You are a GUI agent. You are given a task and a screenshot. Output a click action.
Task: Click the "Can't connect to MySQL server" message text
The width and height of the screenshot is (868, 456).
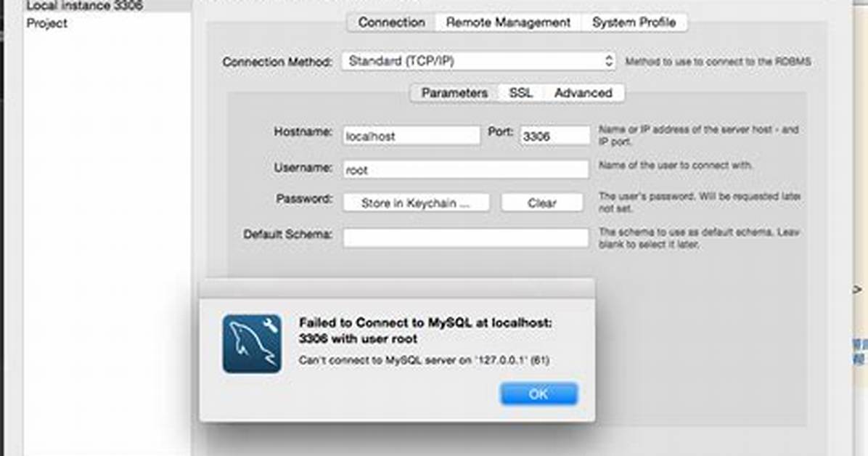424,360
